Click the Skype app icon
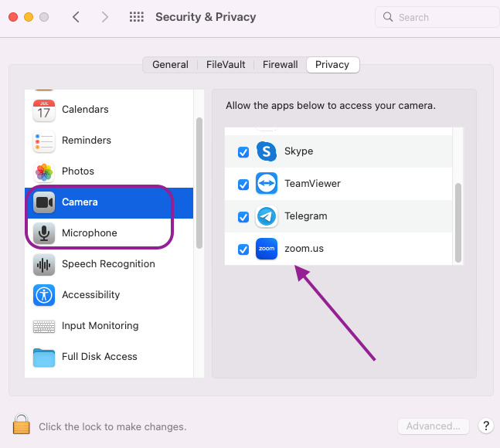The width and height of the screenshot is (500, 448). tap(267, 151)
